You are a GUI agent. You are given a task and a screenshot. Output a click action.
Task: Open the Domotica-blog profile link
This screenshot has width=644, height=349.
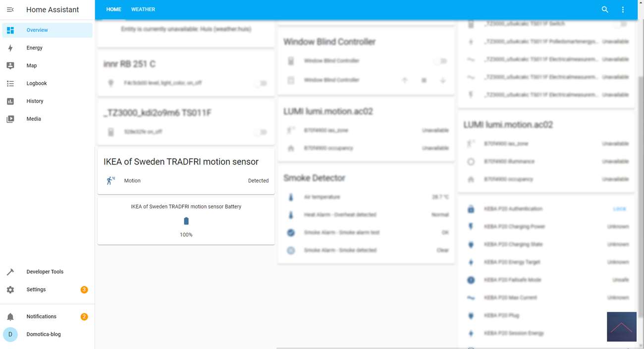point(47,335)
